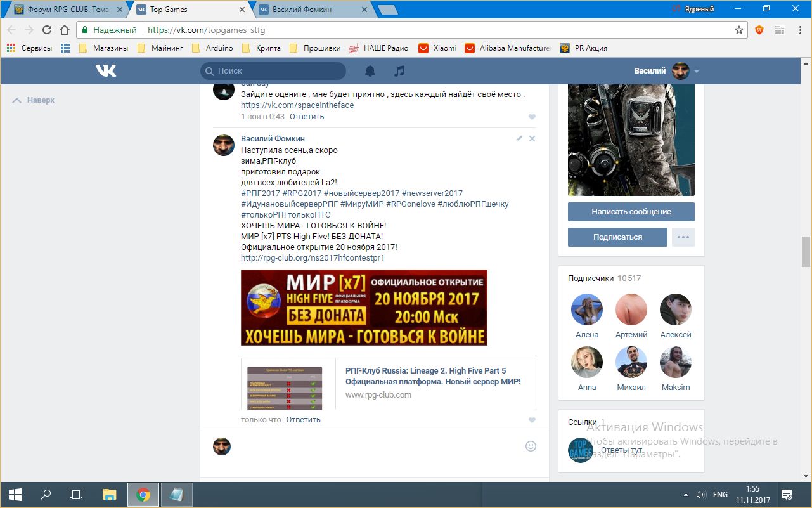Click Ответить under только что comment
The image size is (812, 508).
point(303,420)
